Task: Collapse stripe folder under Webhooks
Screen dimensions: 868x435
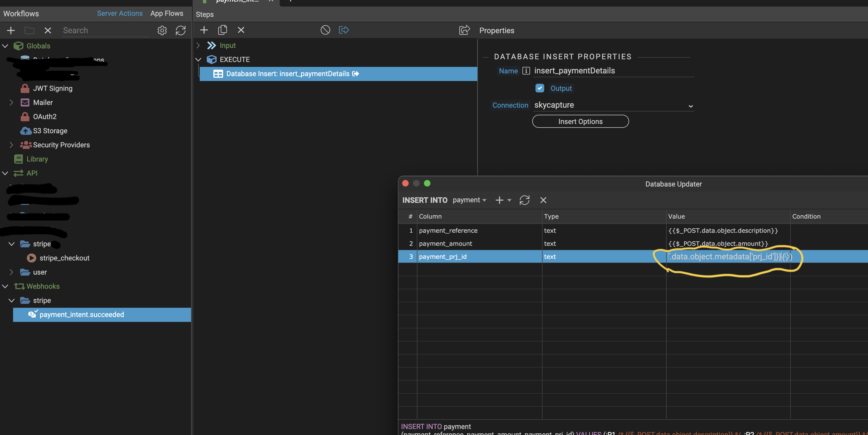Action: (11, 300)
